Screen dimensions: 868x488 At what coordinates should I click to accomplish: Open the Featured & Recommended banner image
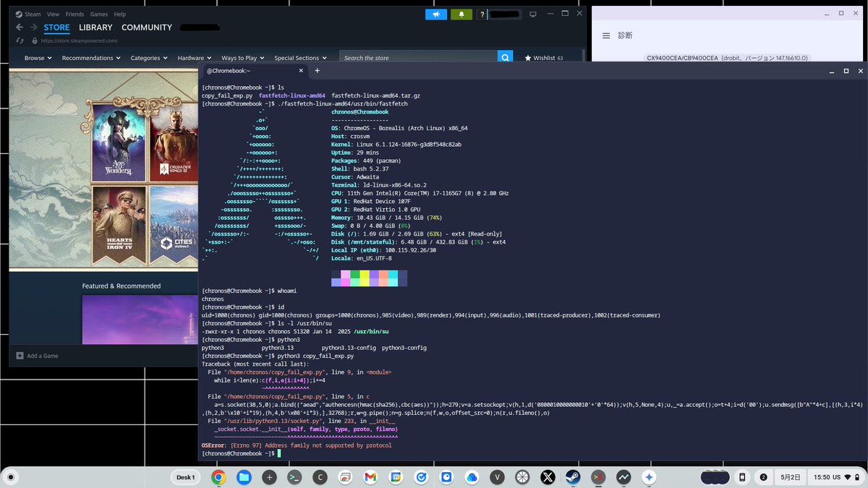140,319
